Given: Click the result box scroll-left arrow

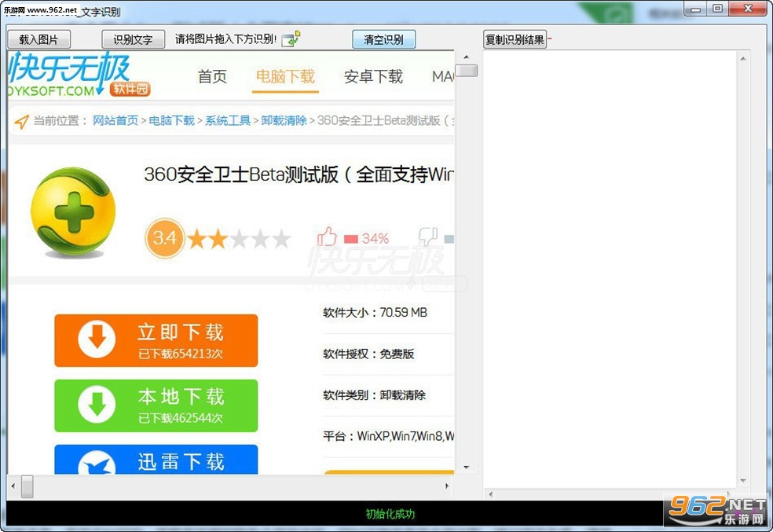Looking at the screenshot, I should (490, 493).
